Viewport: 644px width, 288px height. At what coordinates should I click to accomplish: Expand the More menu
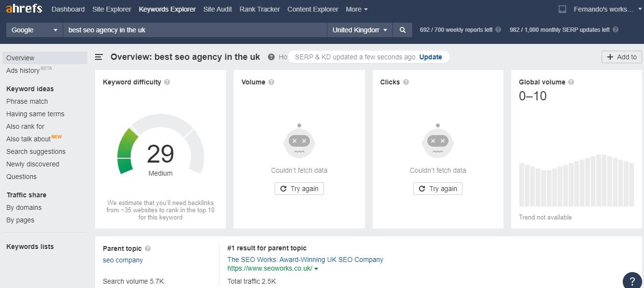357,9
